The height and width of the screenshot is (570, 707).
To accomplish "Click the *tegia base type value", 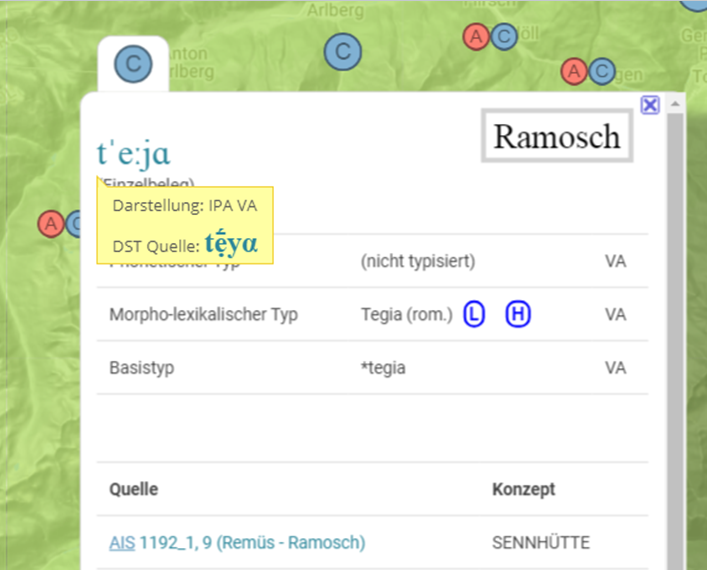I will point(383,368).
